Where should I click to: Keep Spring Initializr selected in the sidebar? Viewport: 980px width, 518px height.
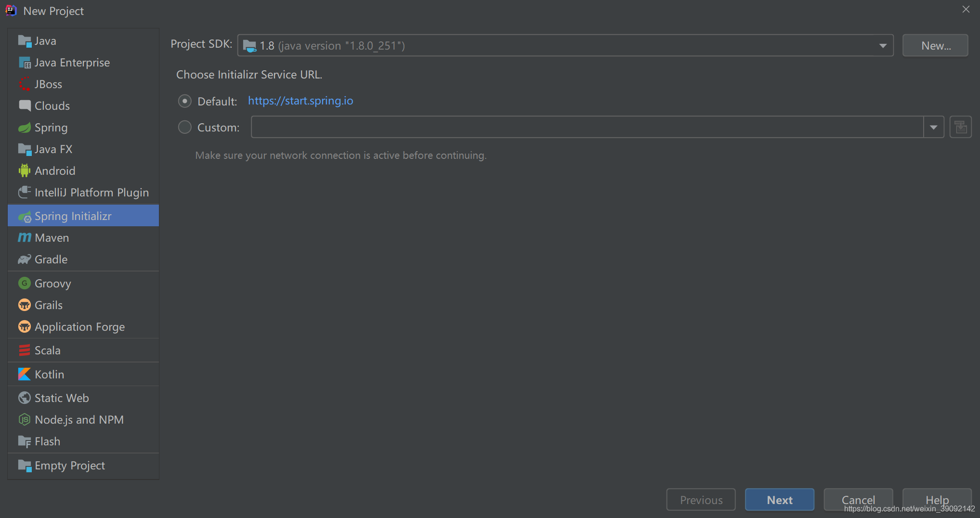[x=73, y=216]
